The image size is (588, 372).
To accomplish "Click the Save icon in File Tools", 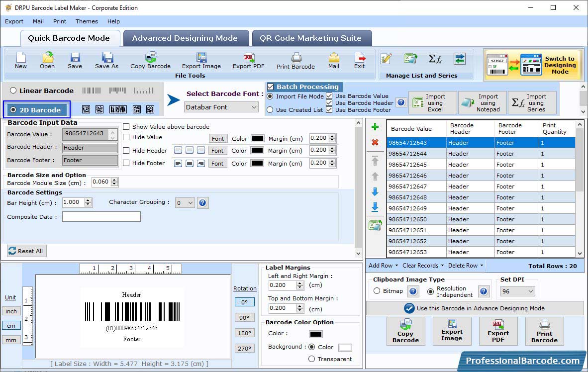I will click(75, 61).
